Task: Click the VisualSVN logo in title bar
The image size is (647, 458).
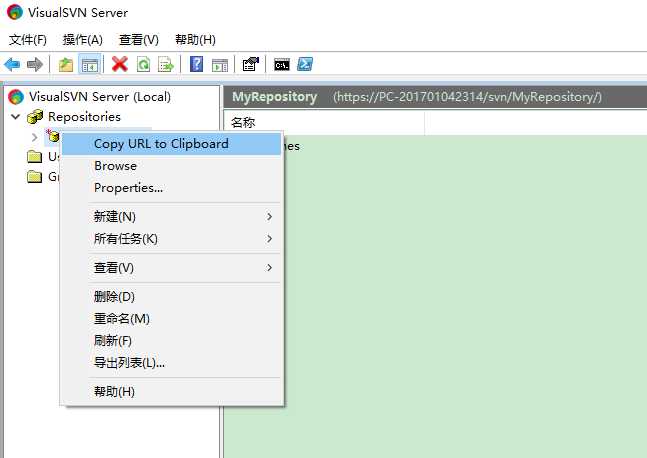Action: point(15,12)
